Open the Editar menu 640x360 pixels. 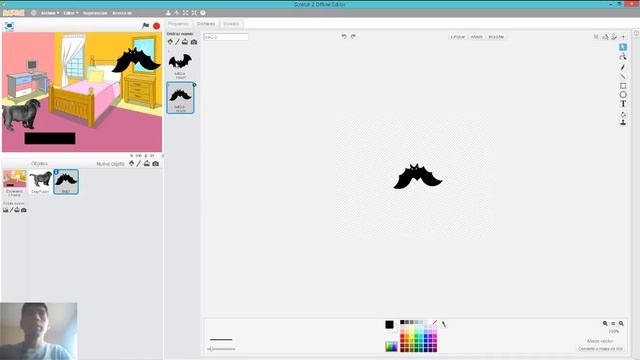(71, 13)
